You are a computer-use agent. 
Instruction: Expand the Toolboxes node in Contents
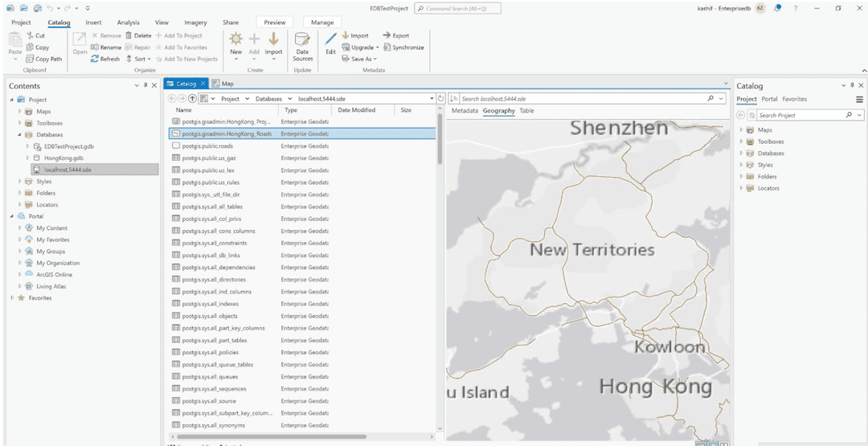coord(20,124)
